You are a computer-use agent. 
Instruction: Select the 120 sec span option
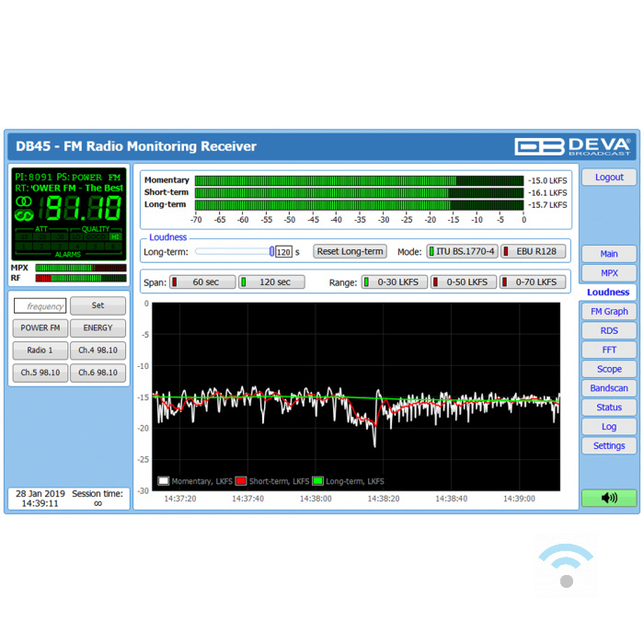pos(271,282)
